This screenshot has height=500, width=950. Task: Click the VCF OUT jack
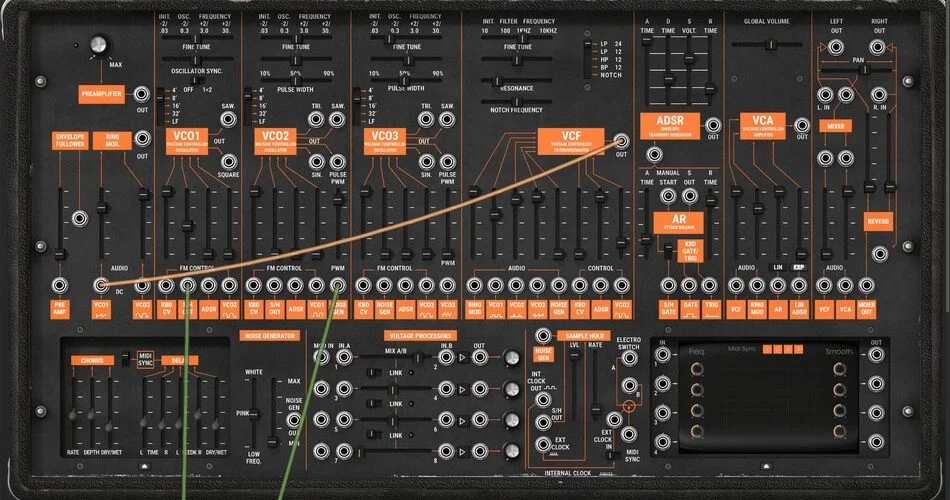(x=621, y=141)
